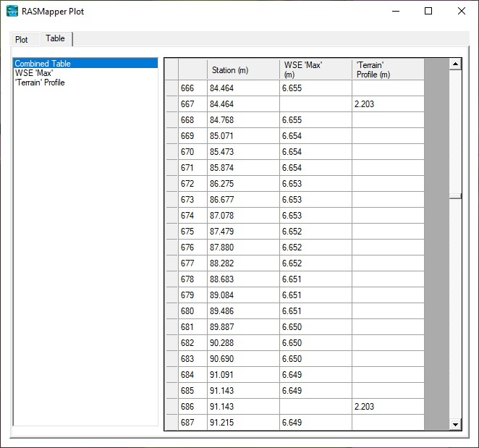
Task: Click station cell 88.282
Action: point(243,263)
